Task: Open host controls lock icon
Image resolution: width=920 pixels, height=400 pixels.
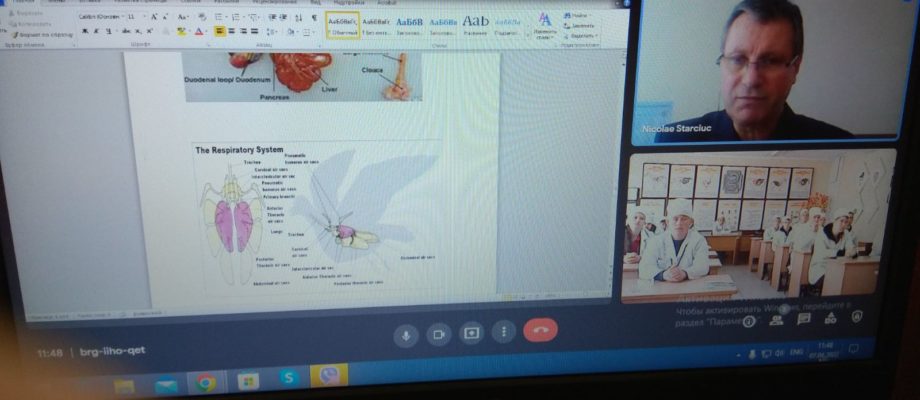Action: coord(857,317)
